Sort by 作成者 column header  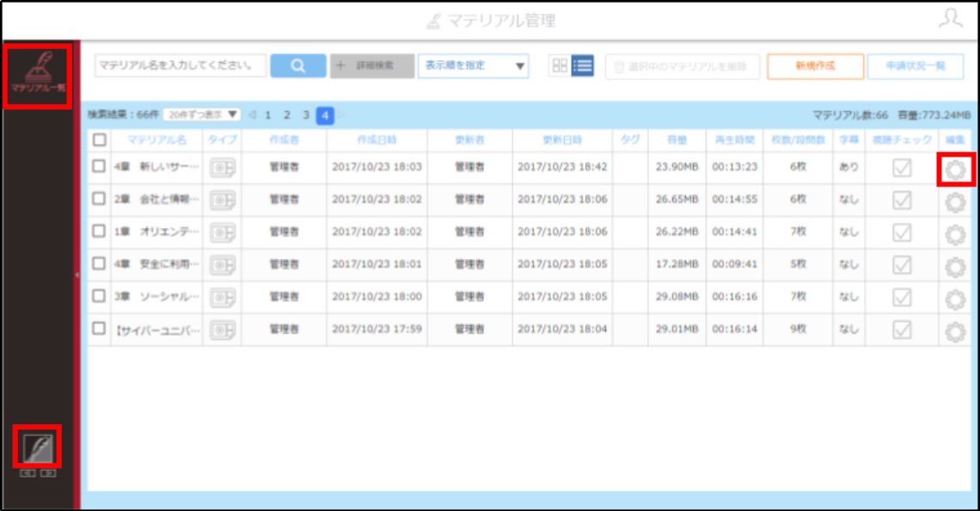click(x=284, y=140)
